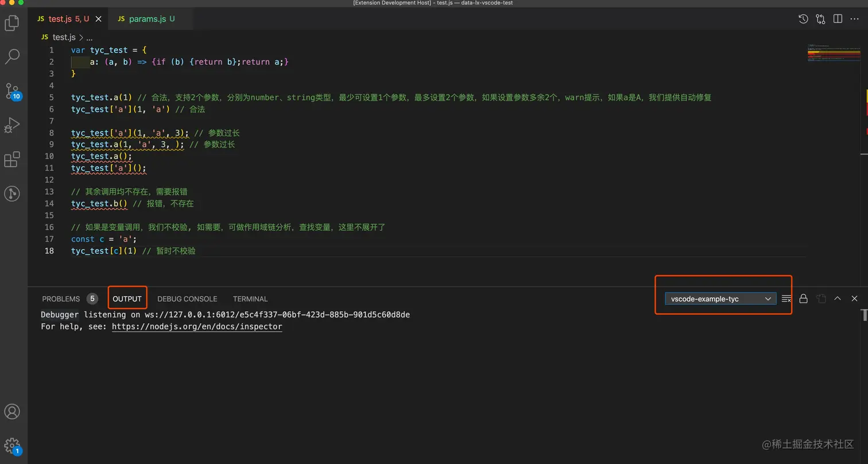Click "tyc_test['a'](1, 'a')" on line 6
Viewport: 868px width, 464px height.
(x=121, y=109)
